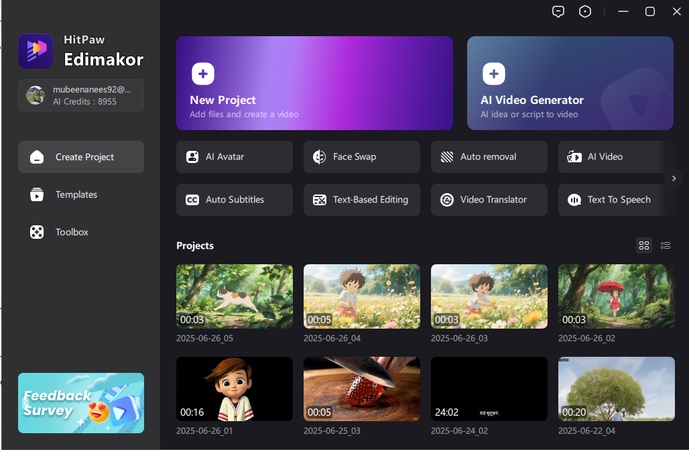Click the New Project card
689x450 pixels.
pos(314,83)
